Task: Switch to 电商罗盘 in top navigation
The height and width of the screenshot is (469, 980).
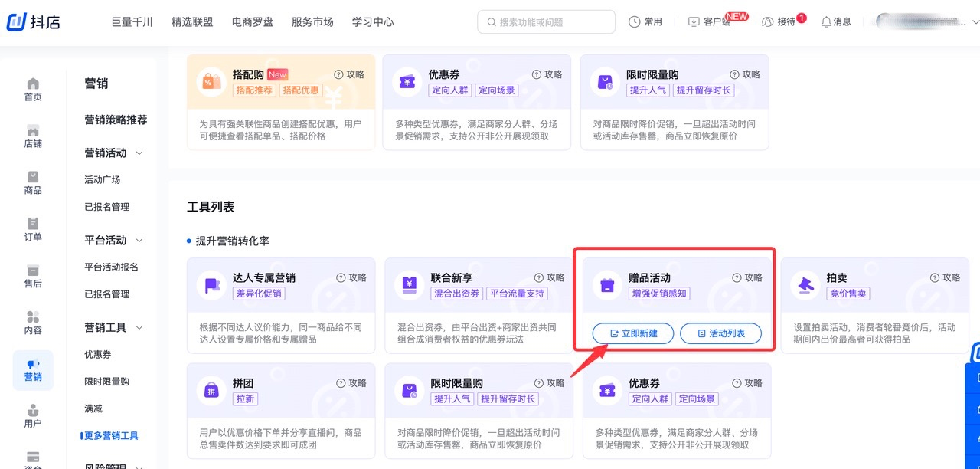Action: click(253, 22)
